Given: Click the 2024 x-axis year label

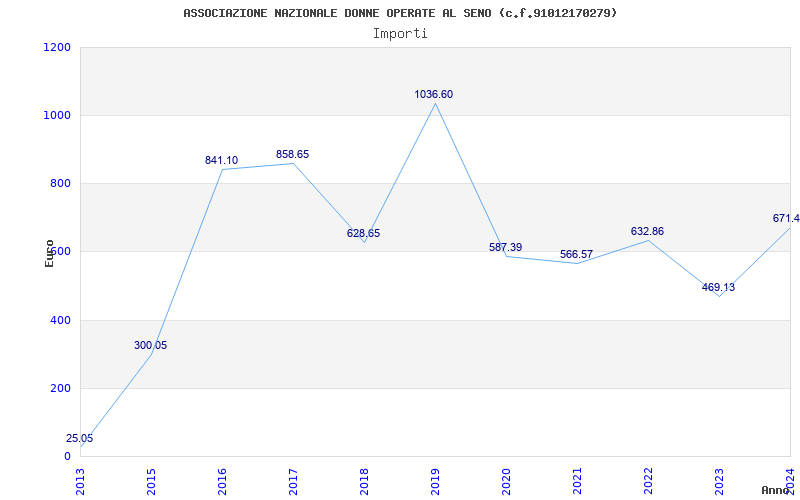Looking at the screenshot, I should click(x=790, y=482).
